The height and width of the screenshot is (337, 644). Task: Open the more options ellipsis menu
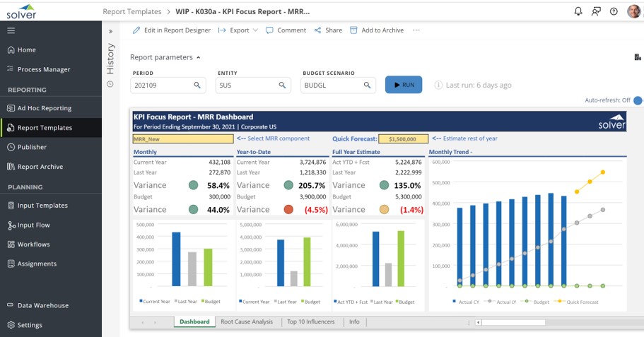coord(416,30)
